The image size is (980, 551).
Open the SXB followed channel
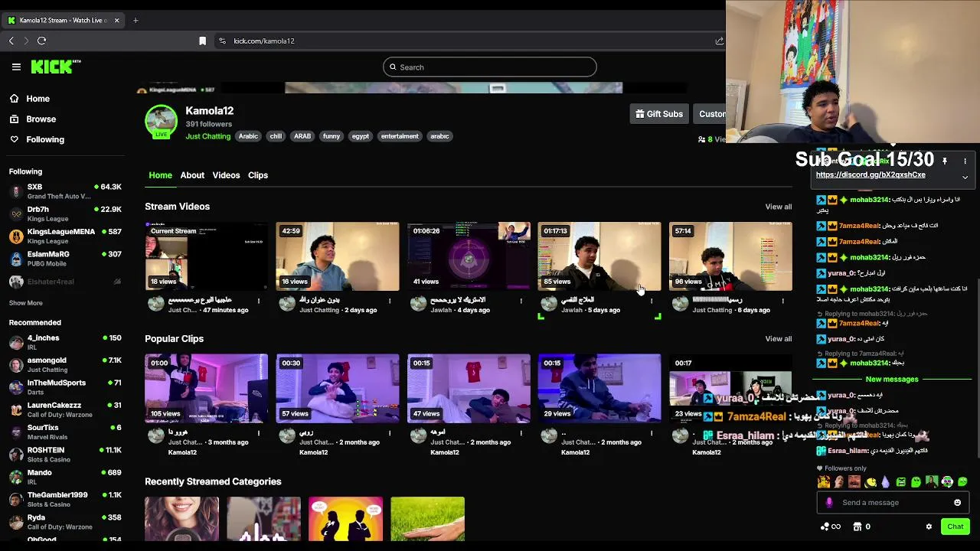[65, 191]
